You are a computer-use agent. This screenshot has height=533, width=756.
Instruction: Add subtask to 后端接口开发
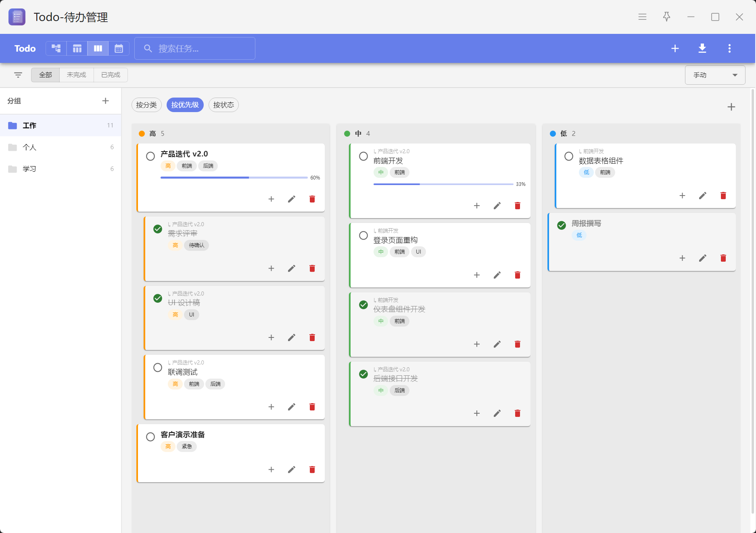[x=476, y=413]
